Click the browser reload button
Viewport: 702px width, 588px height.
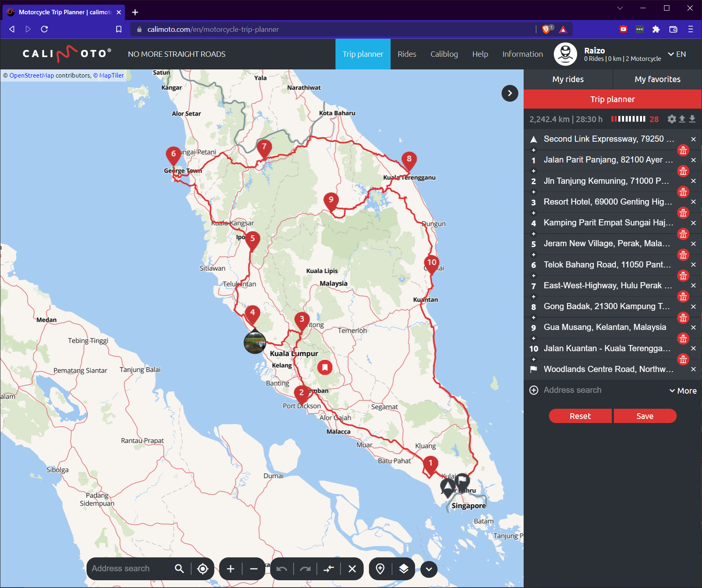pos(44,29)
